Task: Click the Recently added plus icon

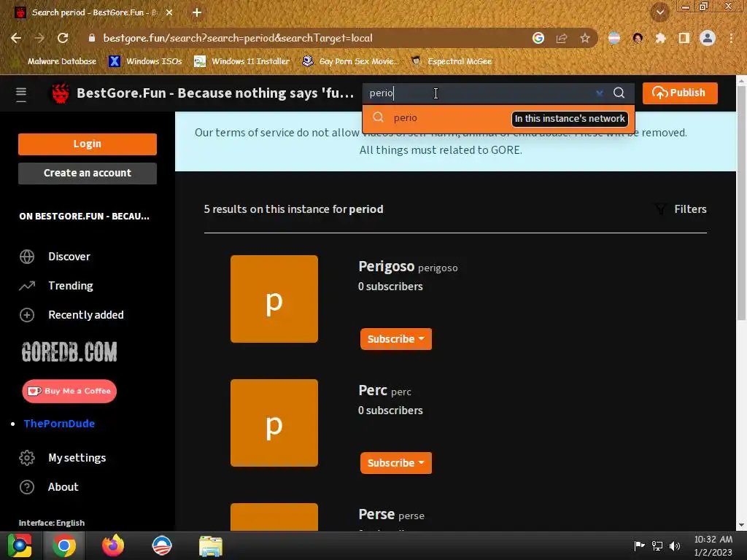Action: pos(27,315)
